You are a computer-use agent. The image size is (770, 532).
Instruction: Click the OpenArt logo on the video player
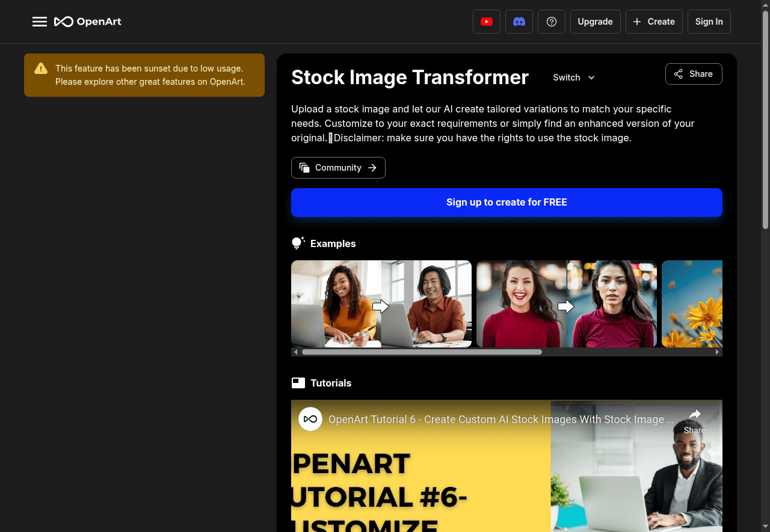(310, 419)
